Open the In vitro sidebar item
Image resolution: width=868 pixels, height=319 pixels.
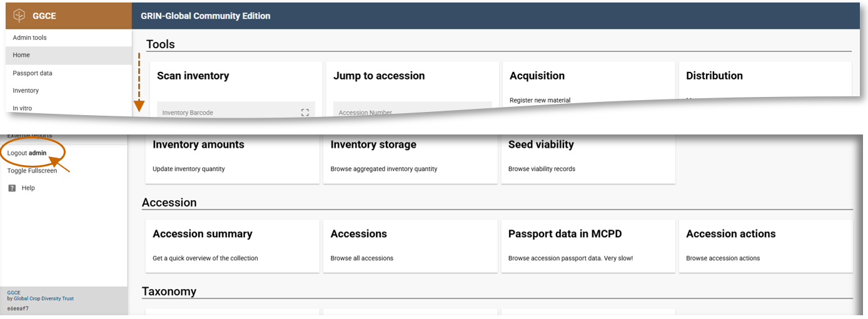(x=23, y=108)
